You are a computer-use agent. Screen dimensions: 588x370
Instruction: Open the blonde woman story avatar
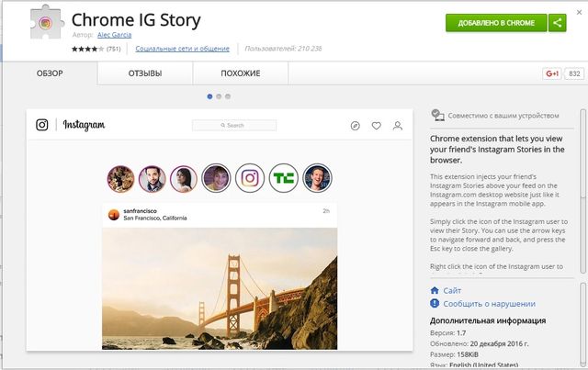point(216,178)
